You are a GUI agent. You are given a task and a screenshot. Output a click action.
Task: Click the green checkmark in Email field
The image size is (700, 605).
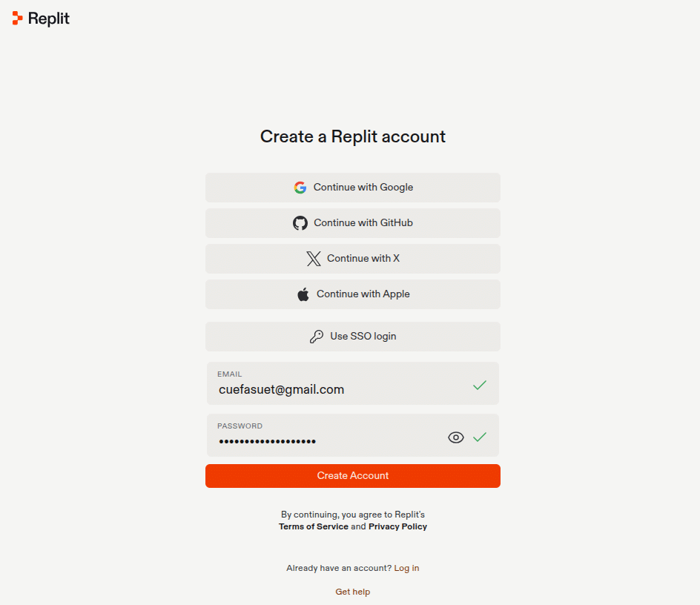[480, 385]
